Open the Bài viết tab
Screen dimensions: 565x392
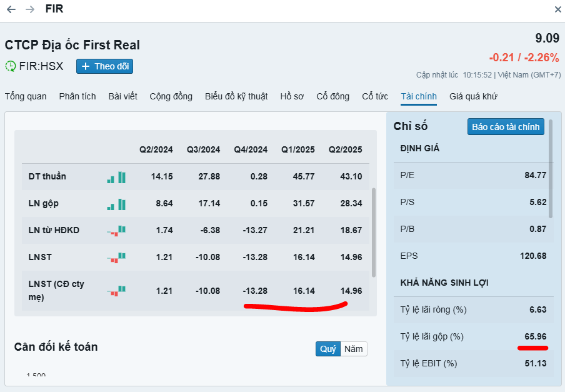[123, 96]
